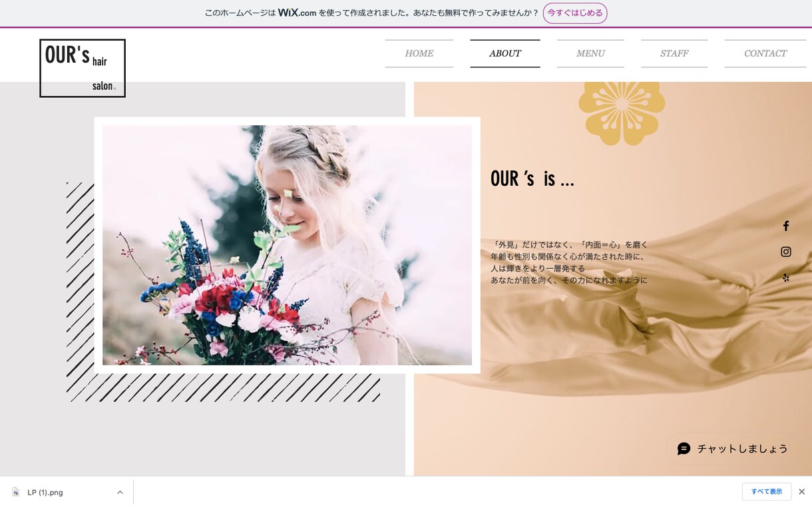Click the 今すぐはじめる button
The height and width of the screenshot is (508, 812).
tap(575, 13)
